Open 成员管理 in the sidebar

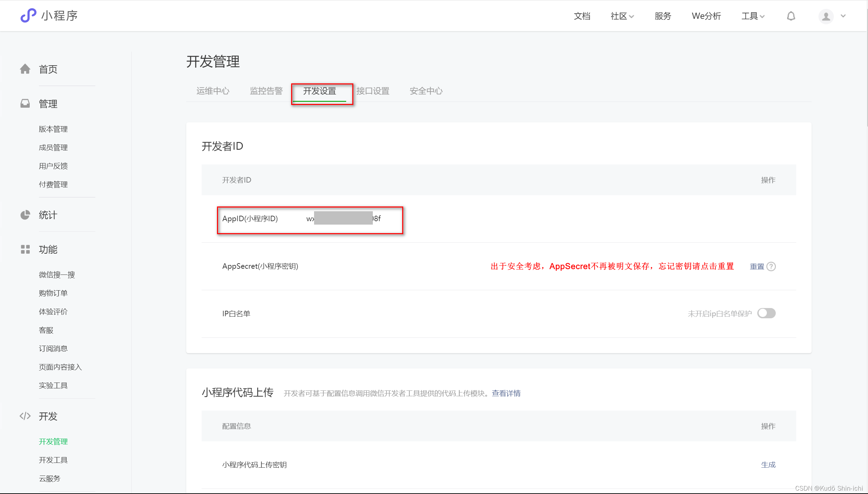pos(53,147)
